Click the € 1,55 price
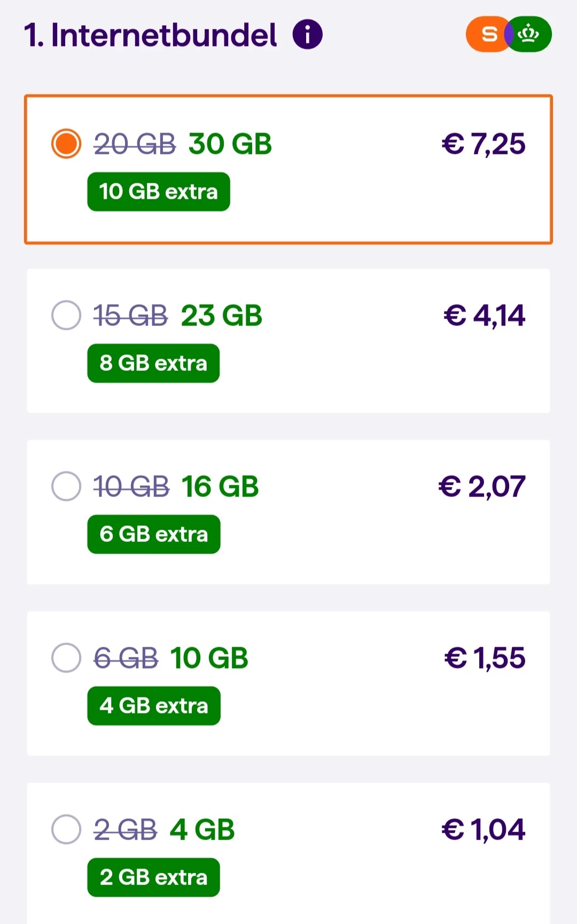 pyautogui.click(x=485, y=658)
